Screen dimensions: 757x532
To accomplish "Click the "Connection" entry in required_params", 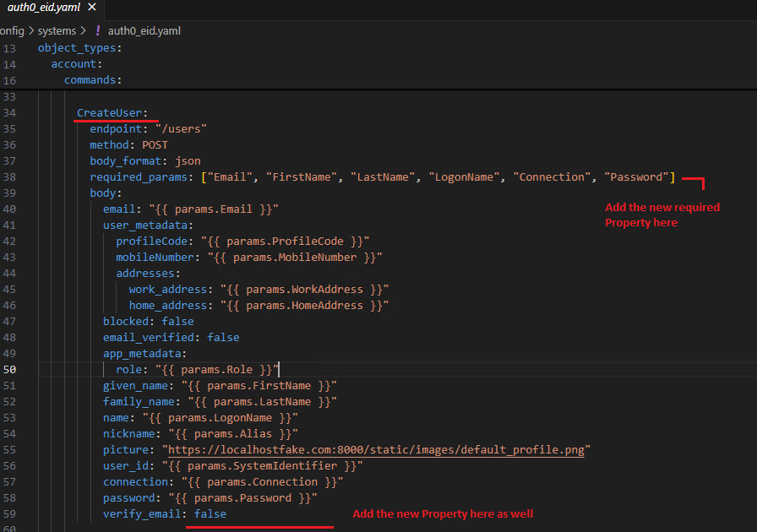I will tap(552, 176).
